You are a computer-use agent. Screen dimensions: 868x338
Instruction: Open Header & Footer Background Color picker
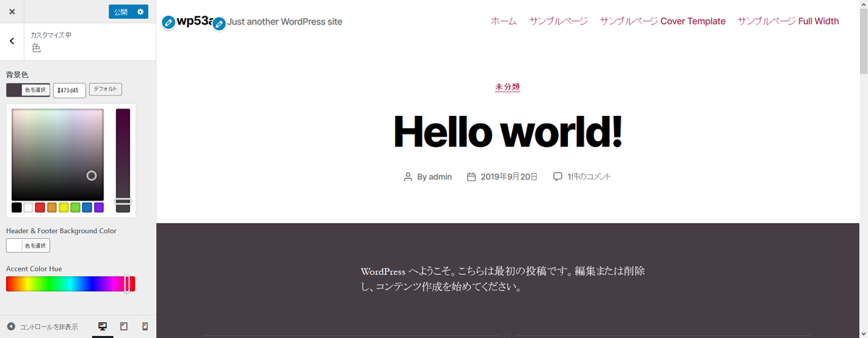(28, 245)
